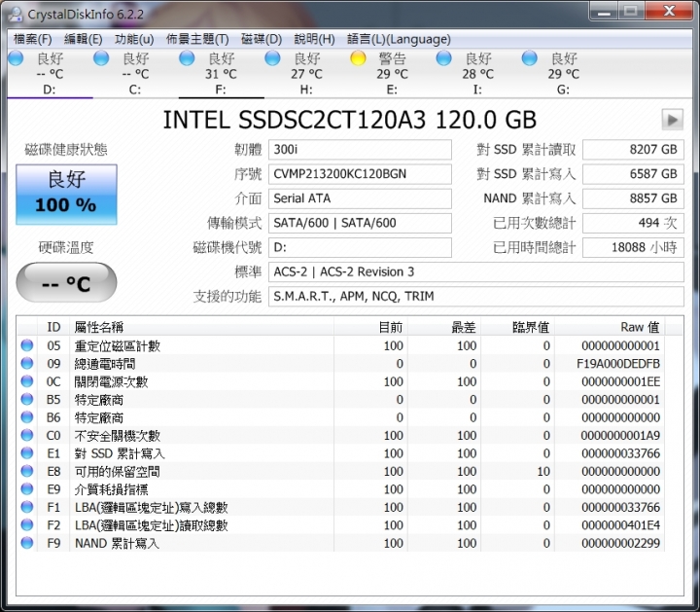Click the INTEL SSDSC2CT120A3 120.0 GB title
This screenshot has height=612, width=700.
click(350, 120)
